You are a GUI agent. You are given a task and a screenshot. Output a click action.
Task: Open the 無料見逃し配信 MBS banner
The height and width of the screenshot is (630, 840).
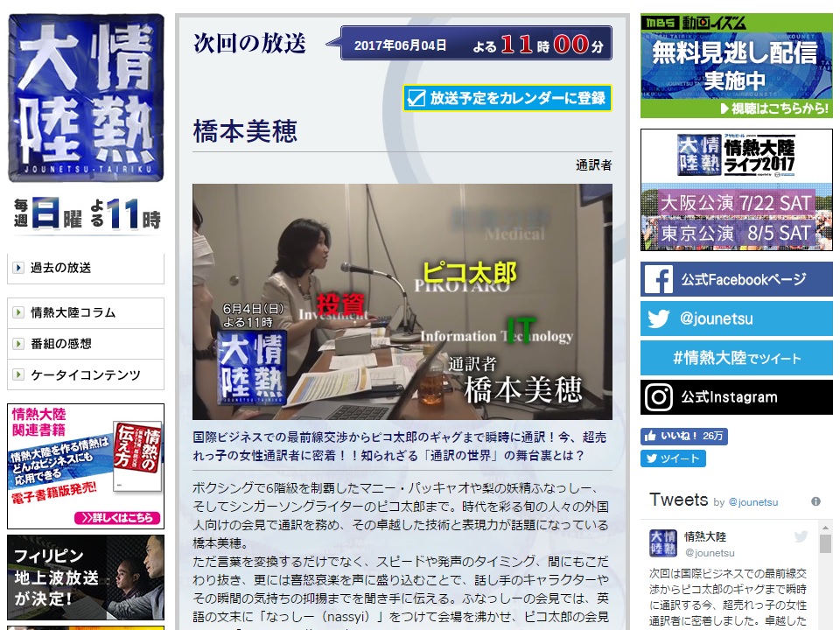(x=737, y=66)
